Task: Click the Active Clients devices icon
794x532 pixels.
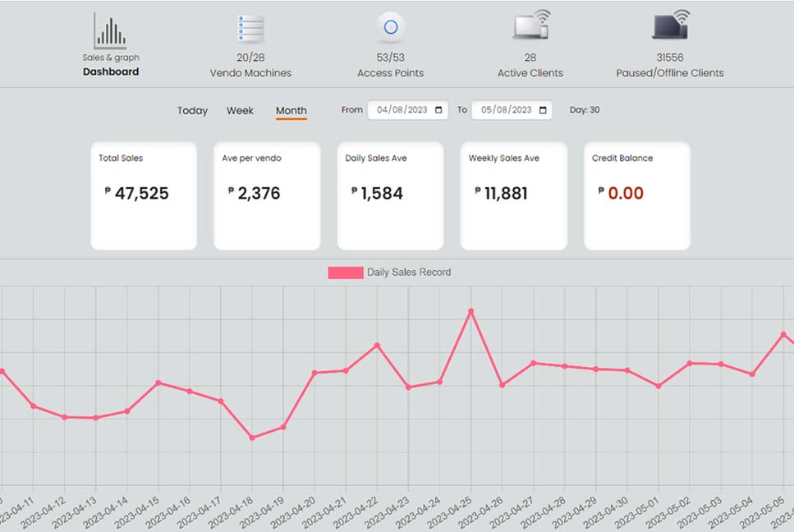Action: tap(530, 26)
